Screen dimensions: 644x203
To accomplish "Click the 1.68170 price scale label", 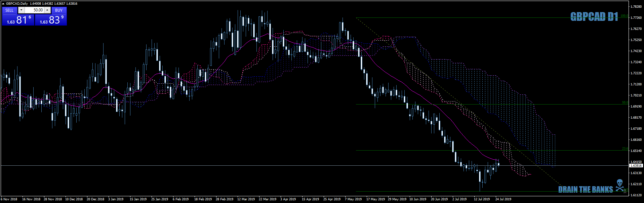I will (636, 118).
